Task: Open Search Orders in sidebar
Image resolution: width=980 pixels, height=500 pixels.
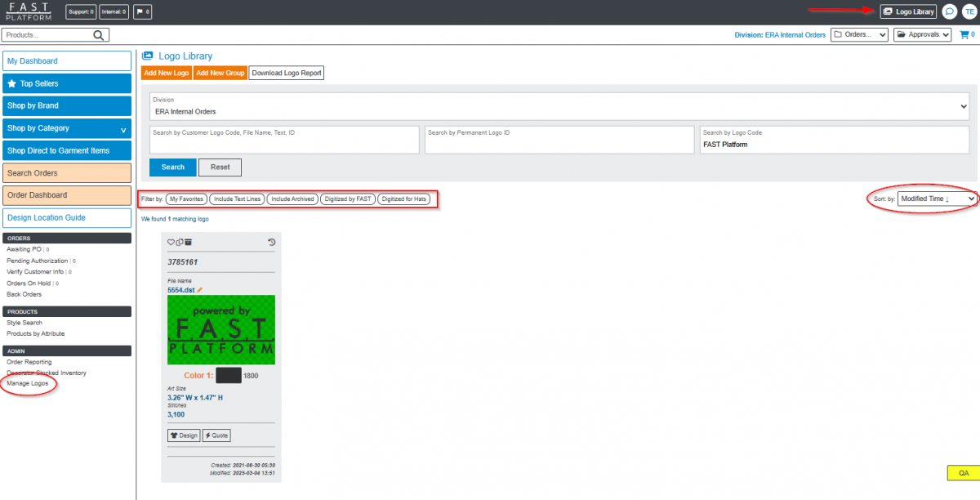Action: pos(67,173)
